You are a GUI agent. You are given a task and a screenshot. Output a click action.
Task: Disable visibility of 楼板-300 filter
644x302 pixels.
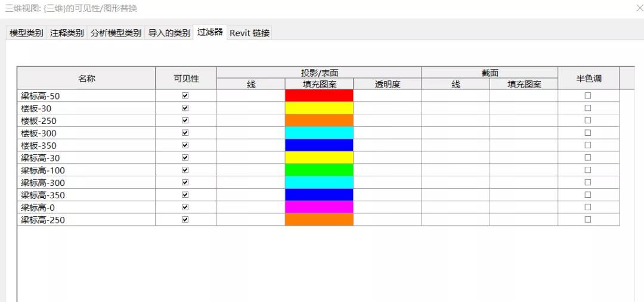point(185,133)
